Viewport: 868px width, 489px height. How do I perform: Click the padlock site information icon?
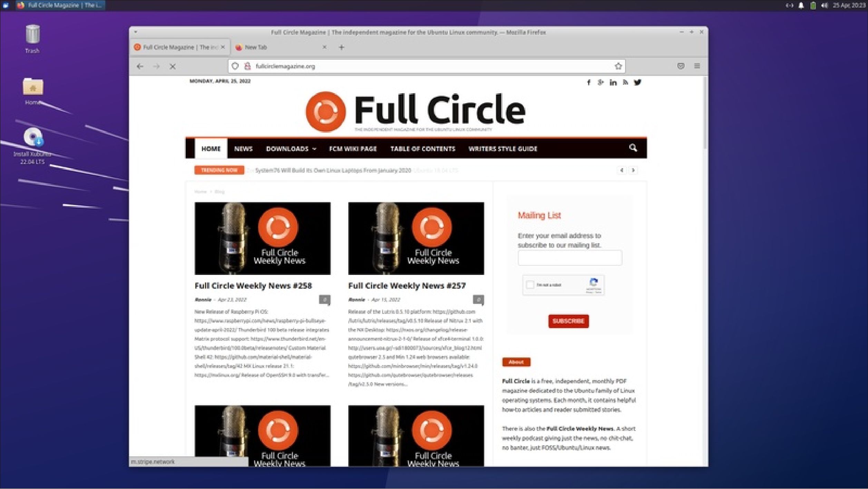(x=247, y=66)
